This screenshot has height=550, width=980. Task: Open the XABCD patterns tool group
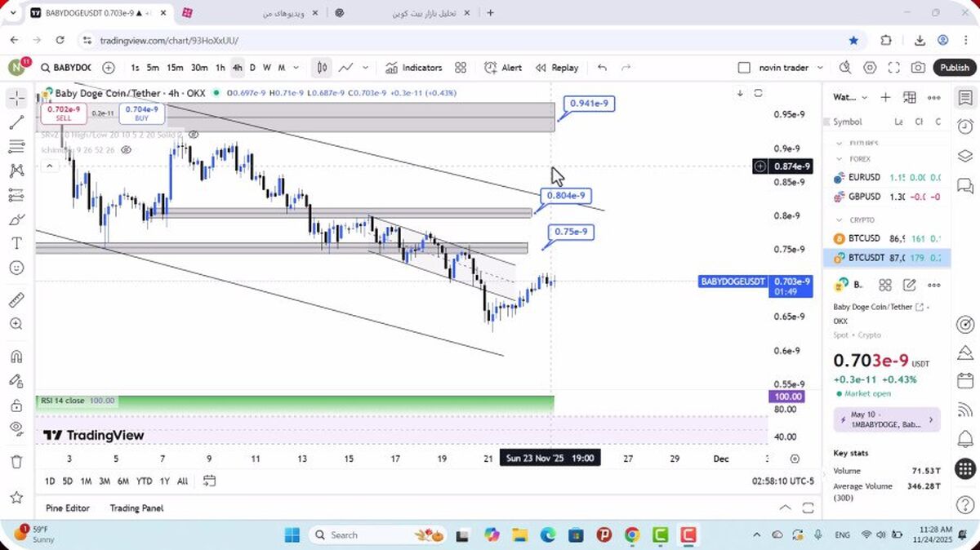click(17, 171)
